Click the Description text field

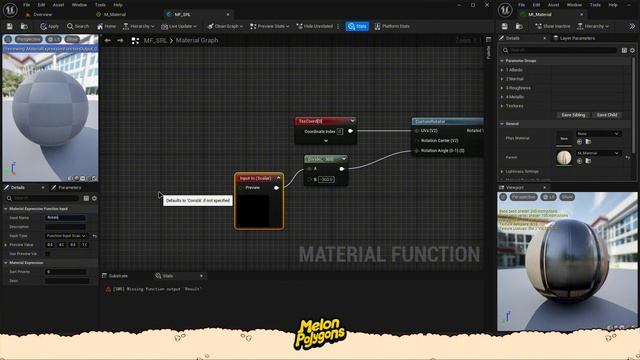point(65,227)
